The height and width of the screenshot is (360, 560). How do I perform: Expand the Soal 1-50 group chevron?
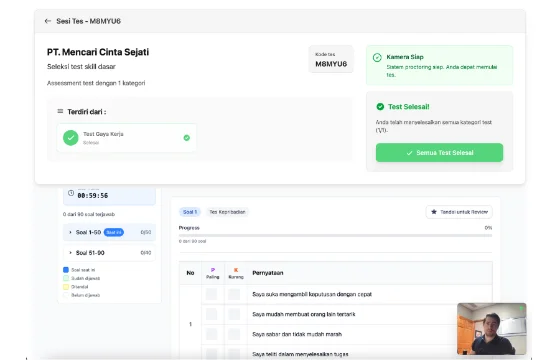[x=70, y=232]
